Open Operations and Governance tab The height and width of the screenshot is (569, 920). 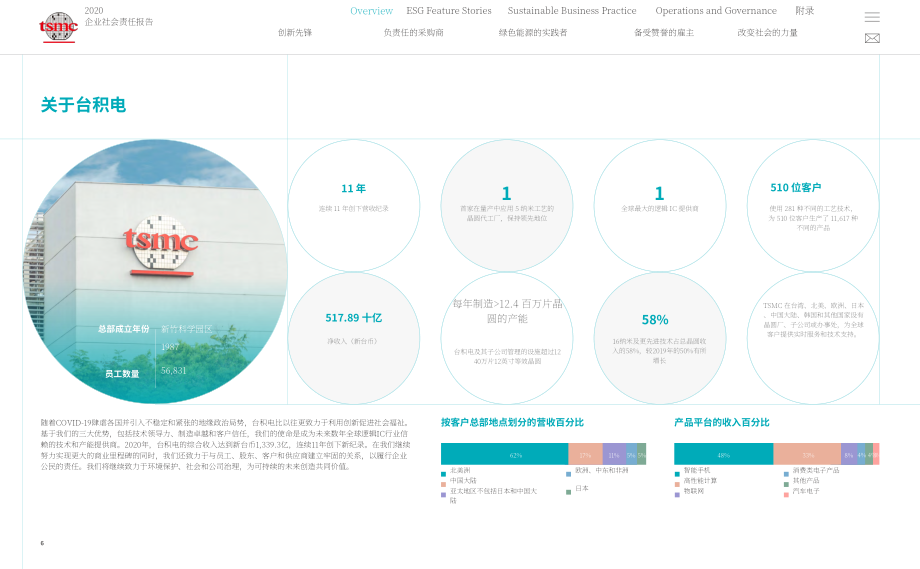point(716,11)
